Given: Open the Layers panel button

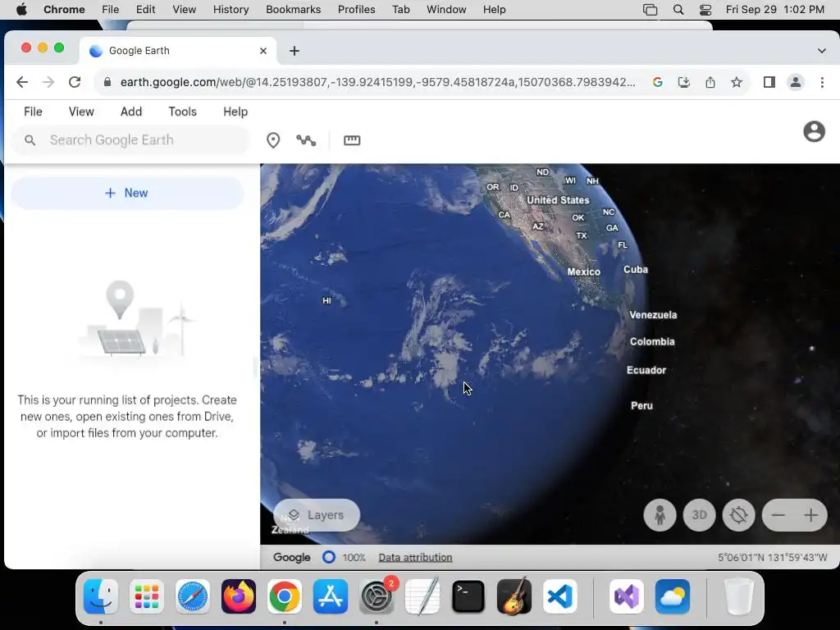Looking at the screenshot, I should pyautogui.click(x=317, y=515).
